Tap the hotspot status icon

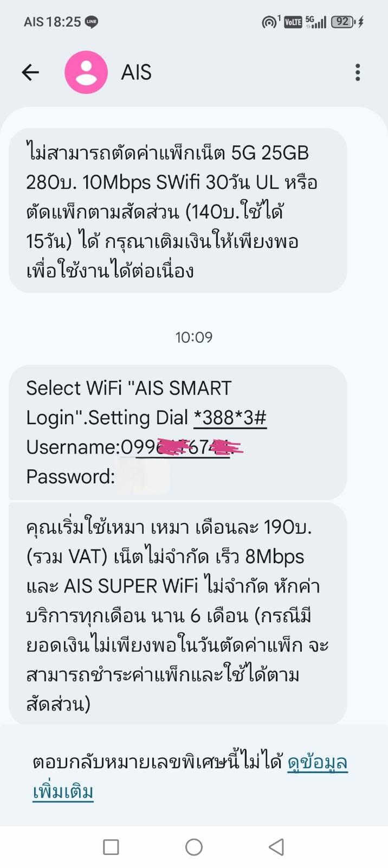269,22
